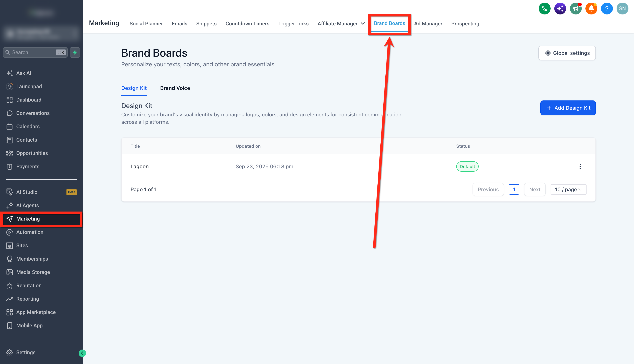Open the purple AI sparkle assistant icon
634x364 pixels.
click(560, 9)
